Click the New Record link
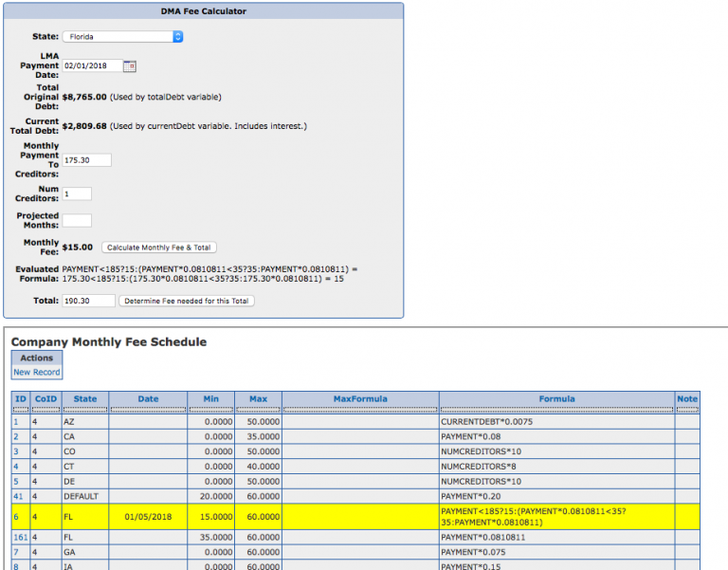 [x=36, y=372]
